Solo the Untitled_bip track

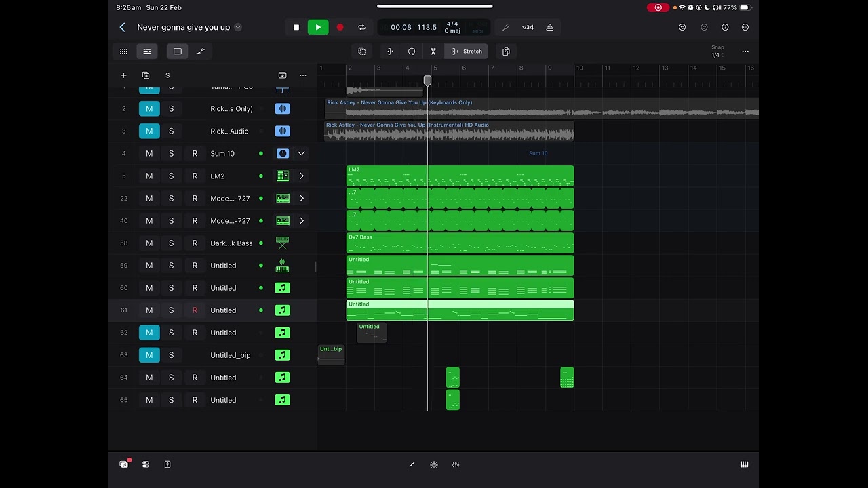[171, 355]
